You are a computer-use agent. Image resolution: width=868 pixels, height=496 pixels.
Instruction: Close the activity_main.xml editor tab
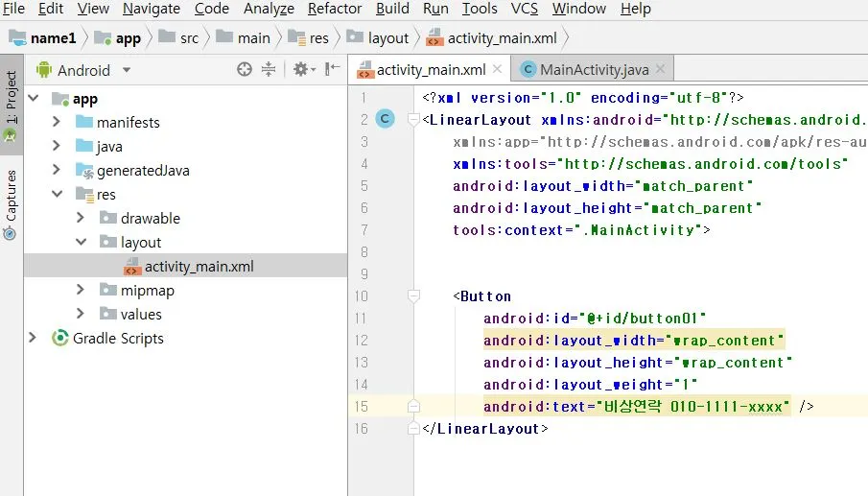[x=497, y=69]
